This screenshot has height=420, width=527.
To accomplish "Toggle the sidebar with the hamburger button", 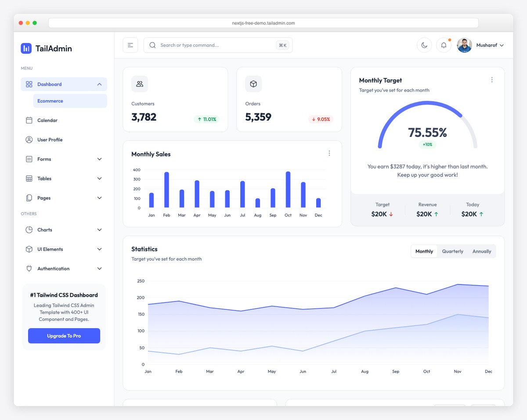I will 130,45.
